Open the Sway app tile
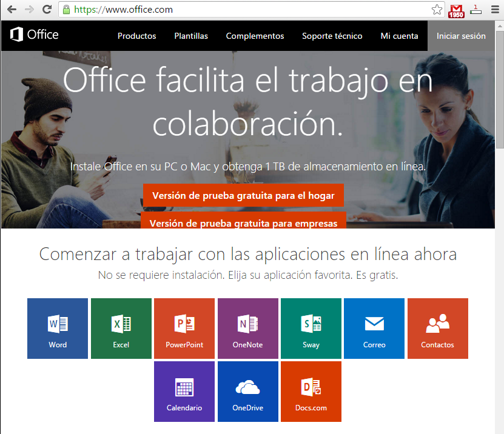504x434 pixels. point(311,329)
